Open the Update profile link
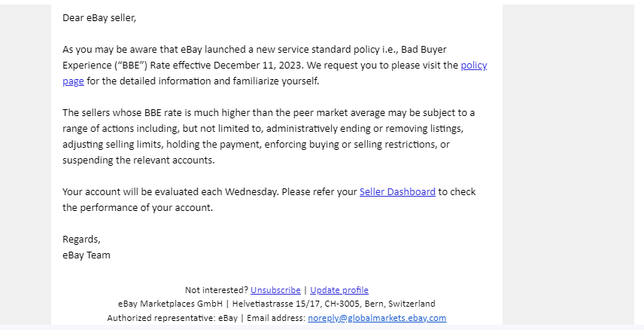Viewport: 644px width, 330px height. 339,290
